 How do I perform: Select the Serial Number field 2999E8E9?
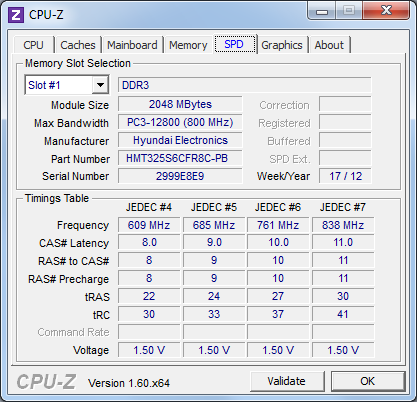click(180, 176)
